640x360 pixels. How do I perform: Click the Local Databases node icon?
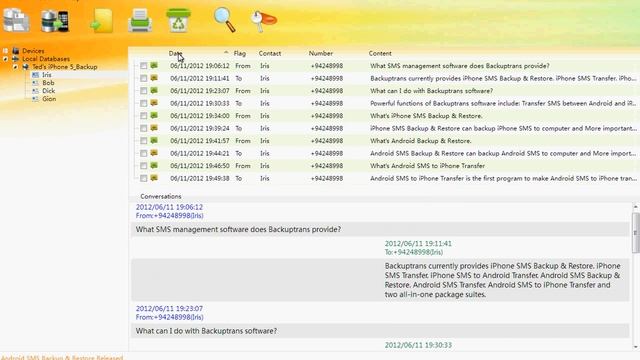(x=16, y=59)
